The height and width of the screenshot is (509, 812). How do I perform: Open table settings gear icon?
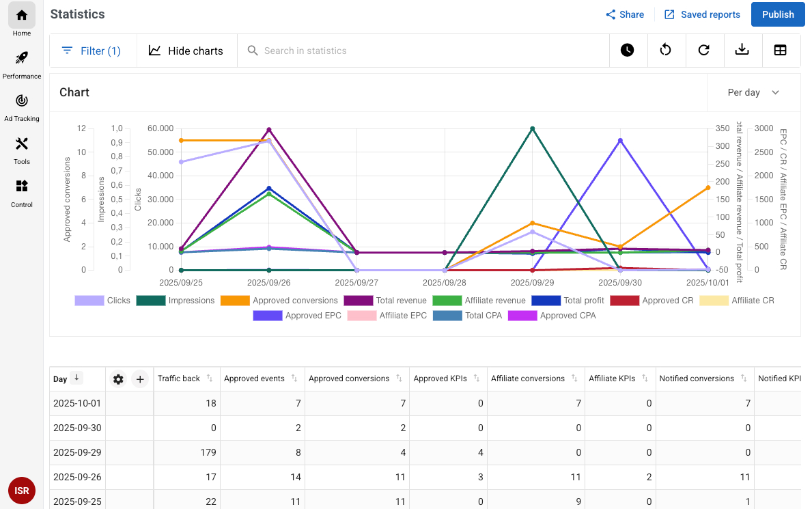pyautogui.click(x=119, y=379)
